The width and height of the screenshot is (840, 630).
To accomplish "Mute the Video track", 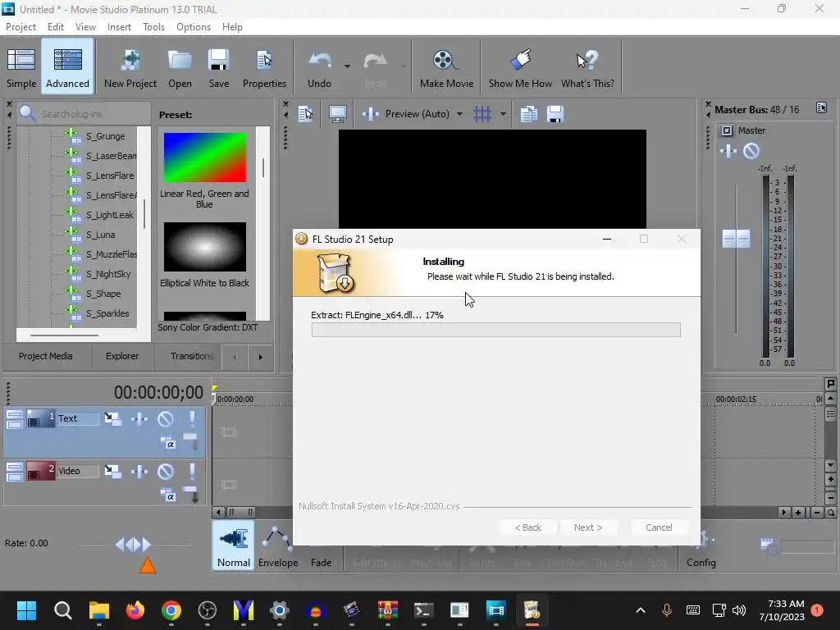I will [166, 471].
